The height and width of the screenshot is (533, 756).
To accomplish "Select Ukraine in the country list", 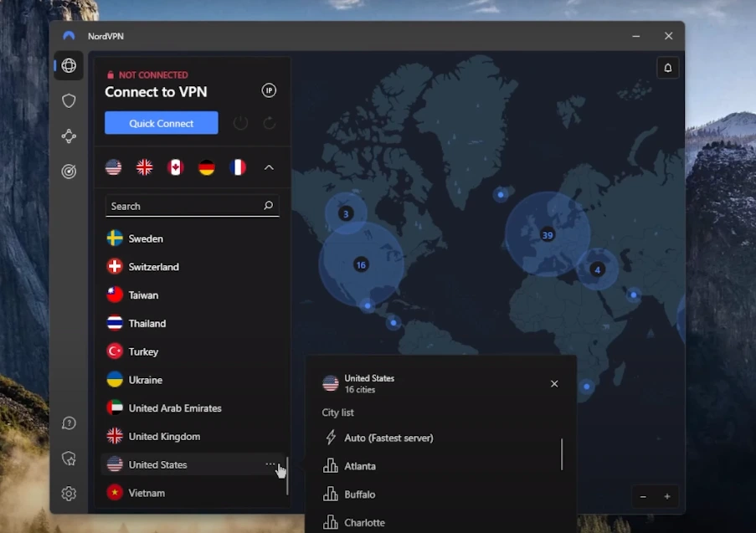I will (192, 380).
